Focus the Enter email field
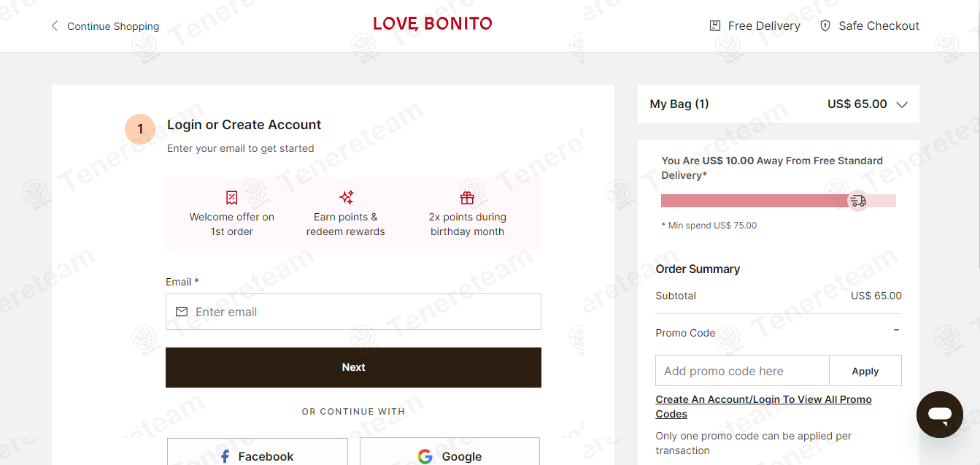The image size is (980, 465). pyautogui.click(x=353, y=312)
